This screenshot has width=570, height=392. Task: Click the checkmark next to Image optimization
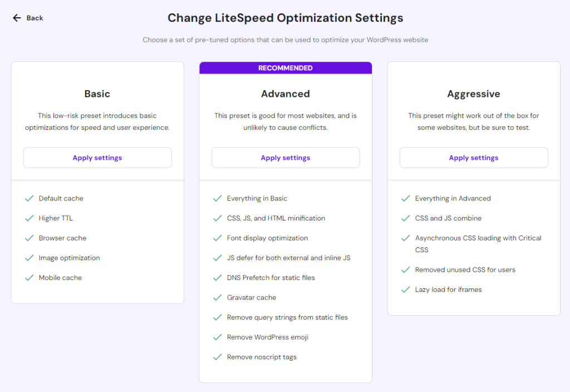coord(29,258)
